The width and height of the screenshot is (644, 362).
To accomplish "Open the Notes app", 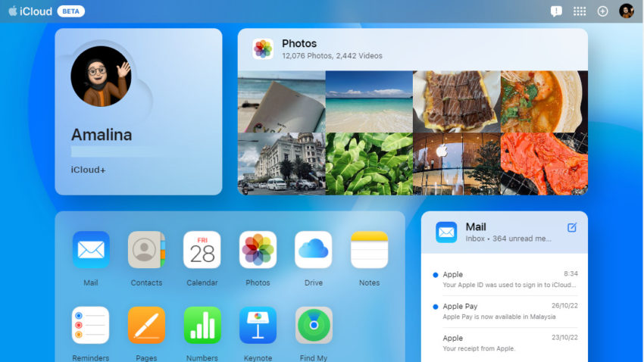I will pyautogui.click(x=369, y=250).
